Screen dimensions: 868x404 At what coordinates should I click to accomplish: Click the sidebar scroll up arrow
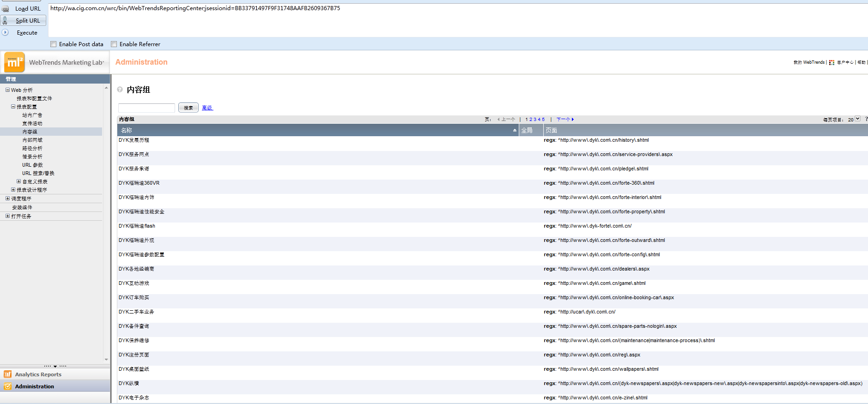click(x=106, y=88)
